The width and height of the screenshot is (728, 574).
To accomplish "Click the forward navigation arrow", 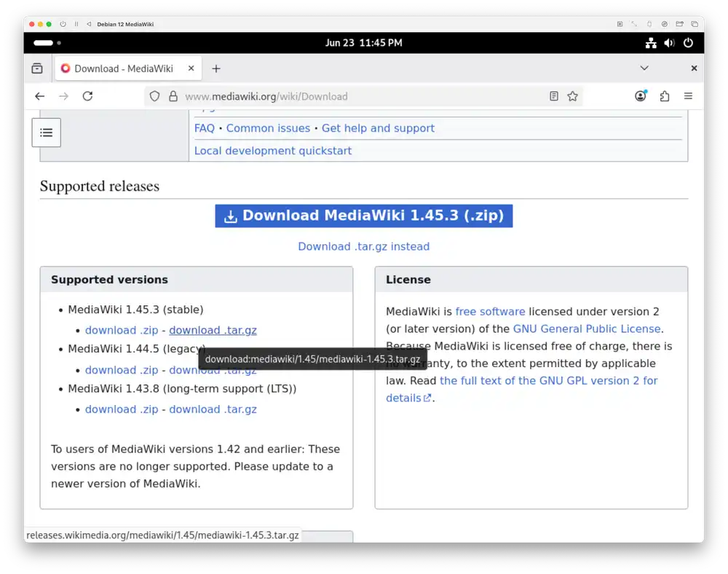I will click(x=63, y=96).
